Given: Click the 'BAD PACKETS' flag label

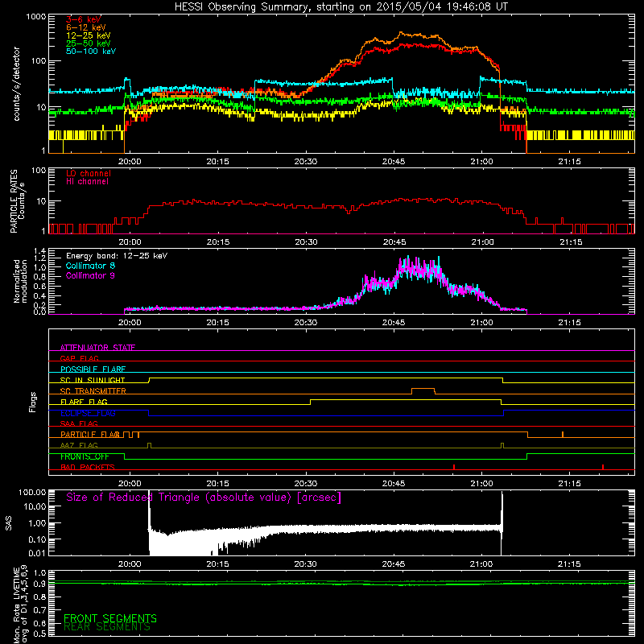Looking at the screenshot, I should [88, 467].
